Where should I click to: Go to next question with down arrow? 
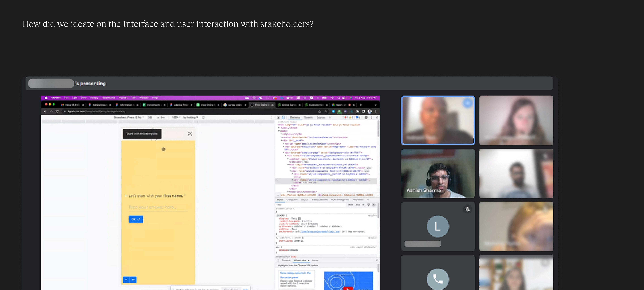tap(133, 280)
